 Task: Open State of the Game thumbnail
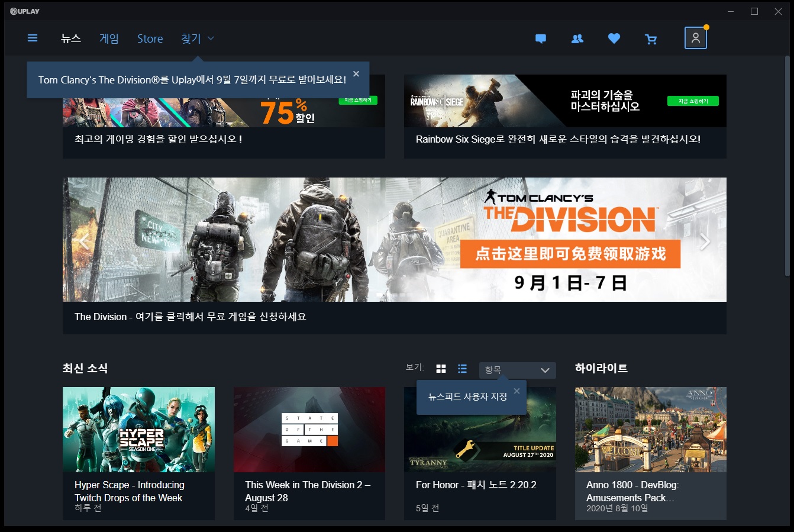[309, 430]
